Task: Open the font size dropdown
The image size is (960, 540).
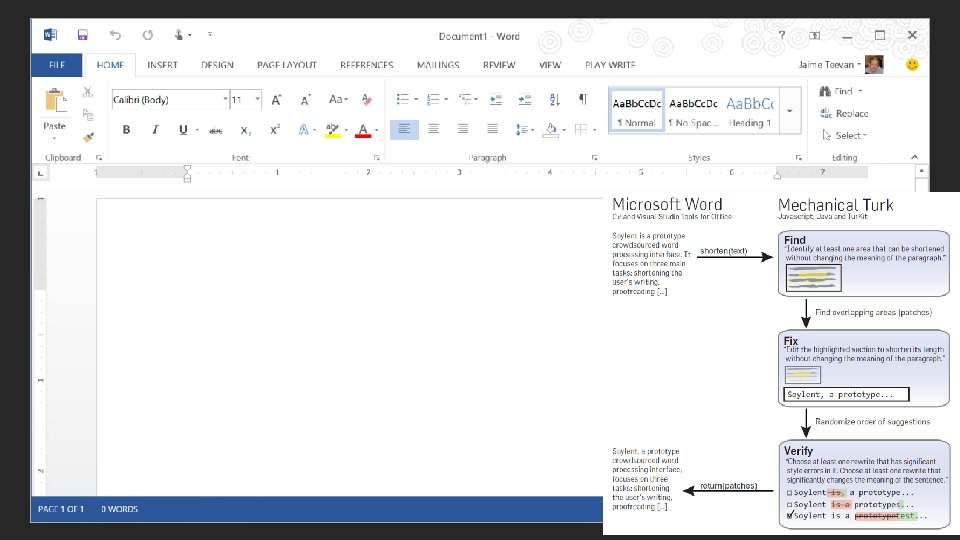Action: 246,100
